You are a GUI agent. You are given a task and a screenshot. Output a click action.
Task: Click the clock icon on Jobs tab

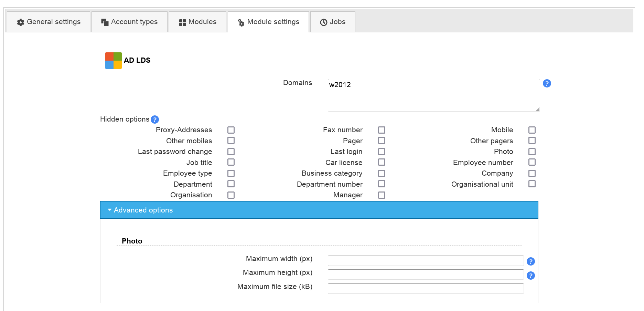coord(323,22)
